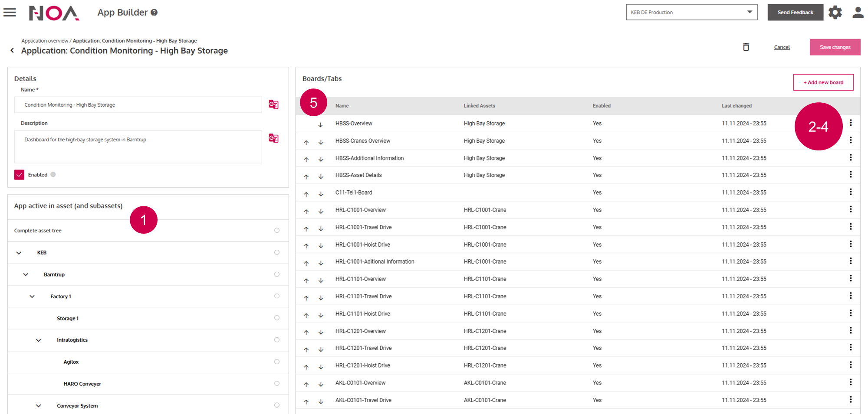Click the Save changes button
Viewport: 868px width, 414px height.
pyautogui.click(x=835, y=47)
